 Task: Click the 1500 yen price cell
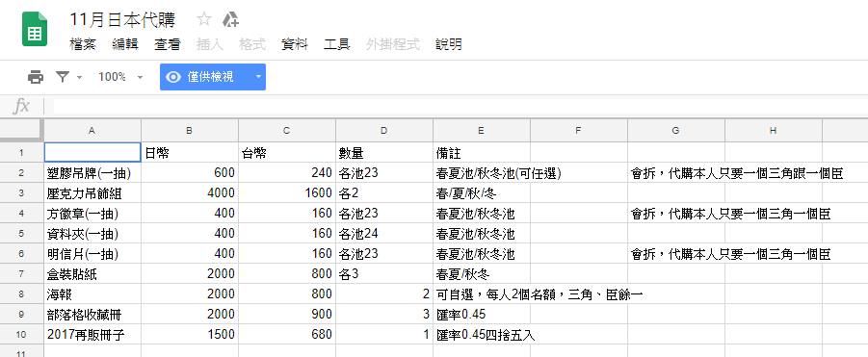(190, 334)
